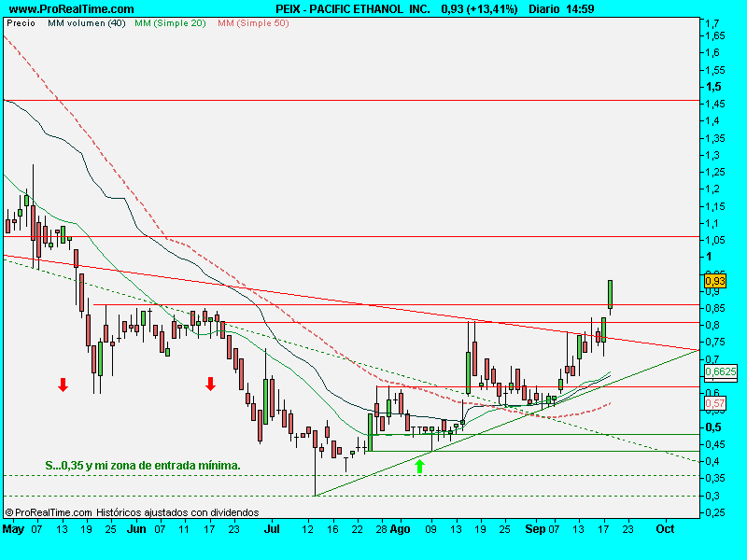Screen dimensions: 747x560
Task: Click the MM volumen (40) legend entry
Action: click(x=87, y=22)
